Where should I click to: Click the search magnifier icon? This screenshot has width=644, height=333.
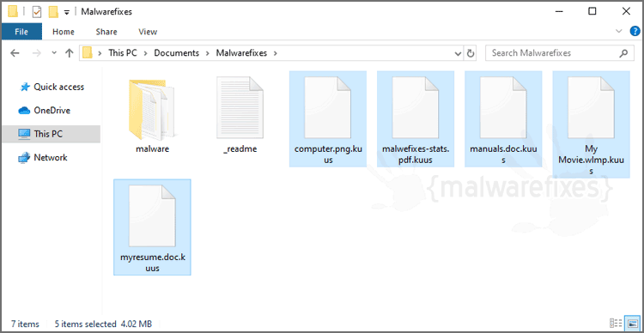pyautogui.click(x=623, y=53)
